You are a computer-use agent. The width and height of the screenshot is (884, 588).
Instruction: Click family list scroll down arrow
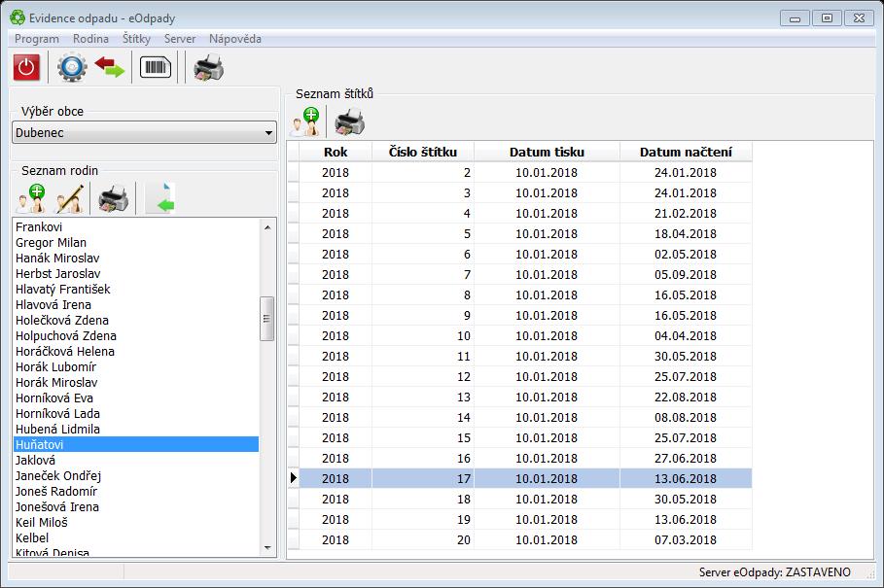[267, 548]
